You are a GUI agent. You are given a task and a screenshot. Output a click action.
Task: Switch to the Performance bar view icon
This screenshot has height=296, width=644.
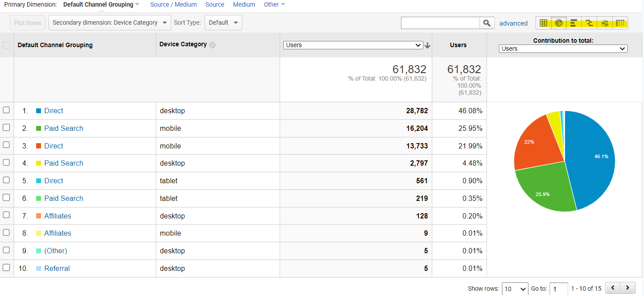[x=574, y=23]
